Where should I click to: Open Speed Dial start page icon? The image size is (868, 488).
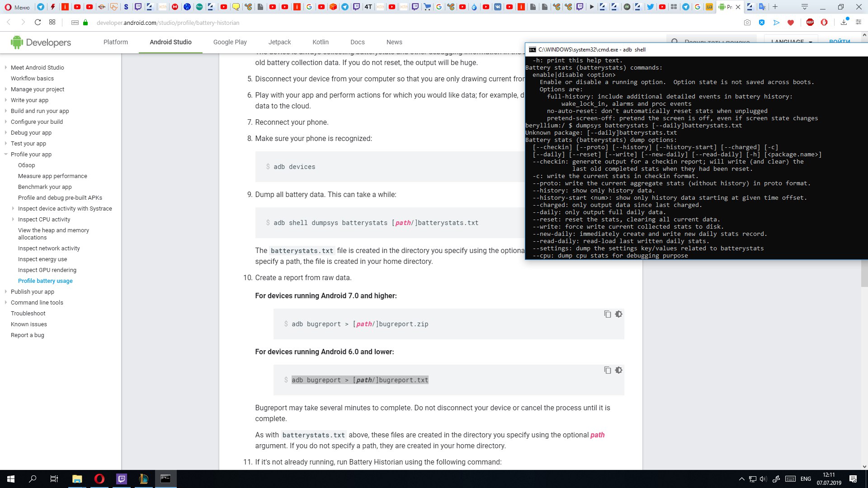(x=52, y=23)
